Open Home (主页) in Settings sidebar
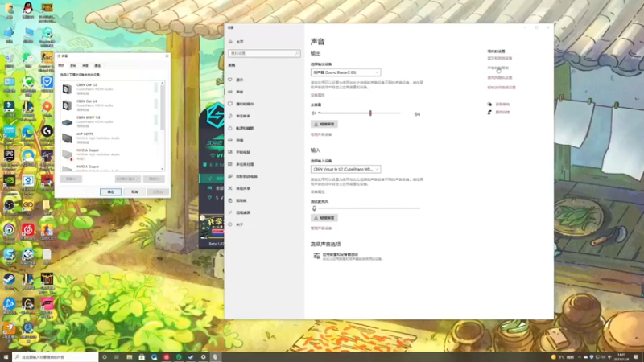 point(240,42)
